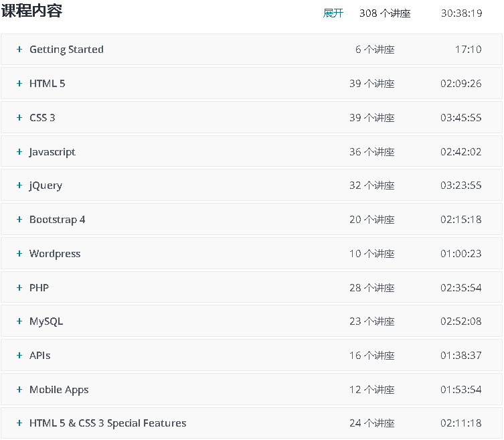504x440 pixels.
Task: Click the plus icon next to HTML 5
Action: 19,84
